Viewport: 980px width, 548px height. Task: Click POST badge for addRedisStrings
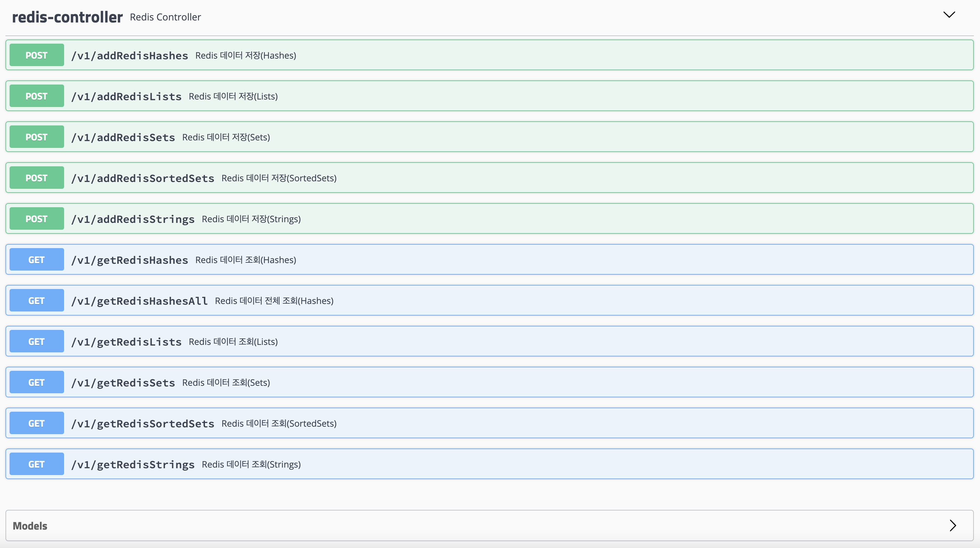pos(36,219)
